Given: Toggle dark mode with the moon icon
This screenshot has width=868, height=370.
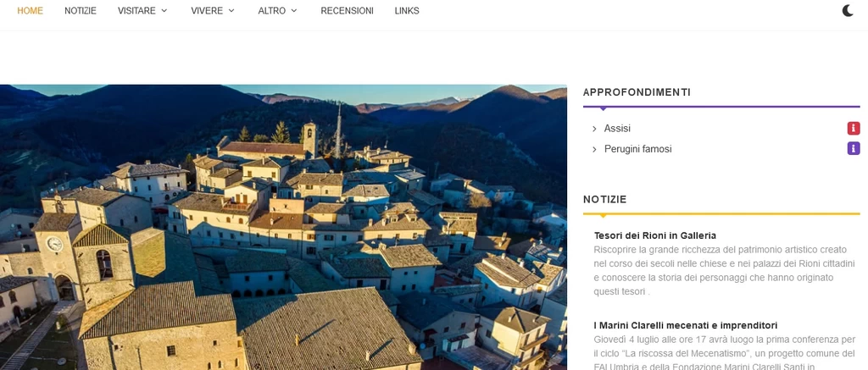Looking at the screenshot, I should click(x=848, y=10).
